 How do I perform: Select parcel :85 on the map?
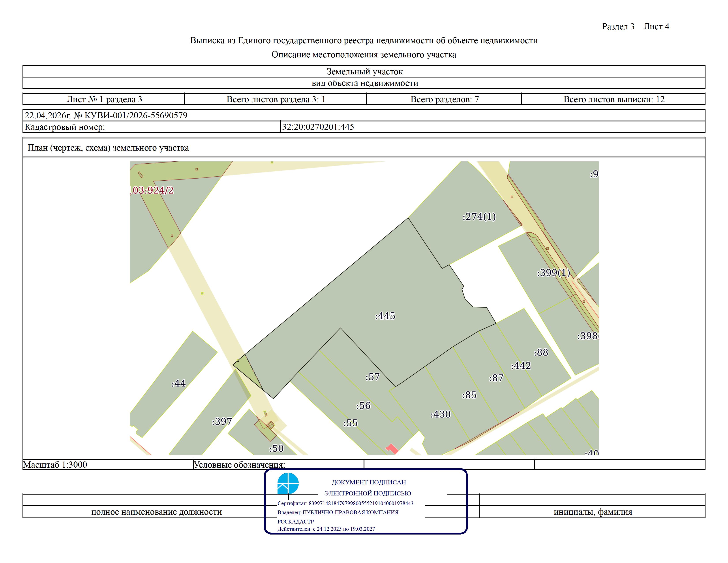click(x=469, y=395)
